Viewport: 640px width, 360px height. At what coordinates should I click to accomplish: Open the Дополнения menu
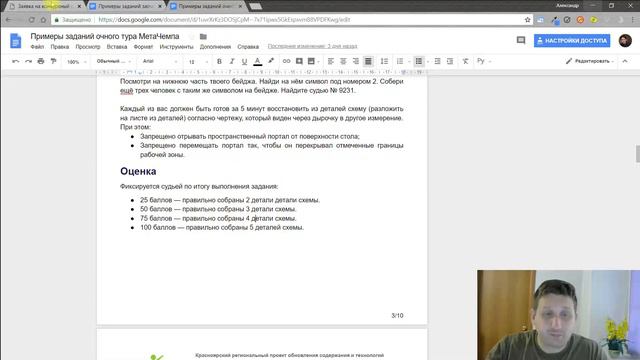point(215,47)
